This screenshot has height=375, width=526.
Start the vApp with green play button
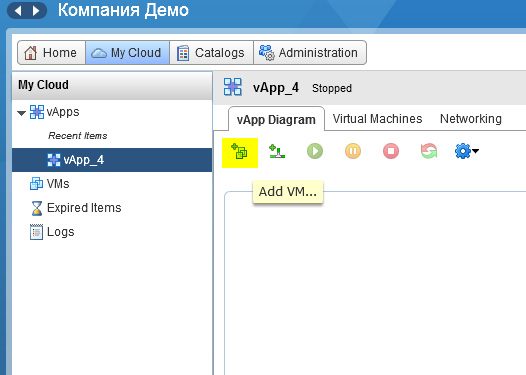[x=315, y=151]
